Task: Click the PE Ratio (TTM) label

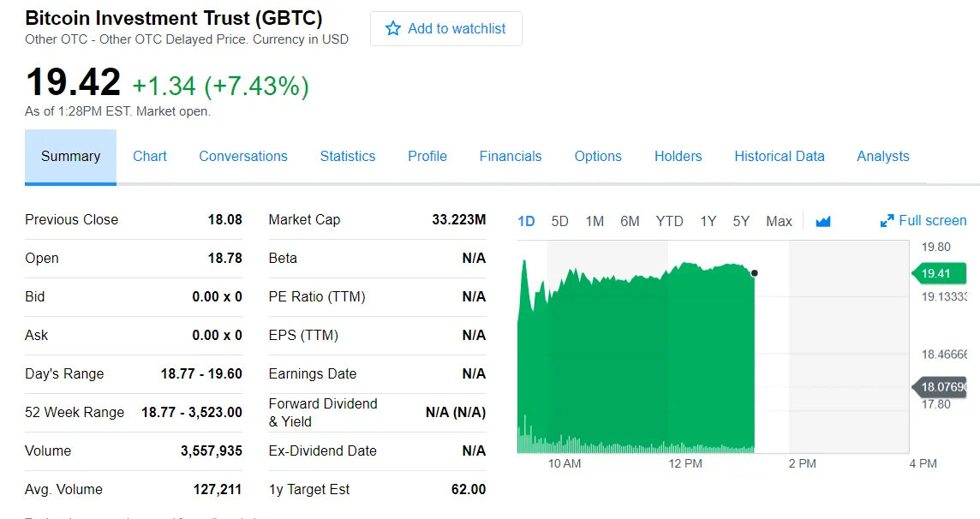Action: 317,297
